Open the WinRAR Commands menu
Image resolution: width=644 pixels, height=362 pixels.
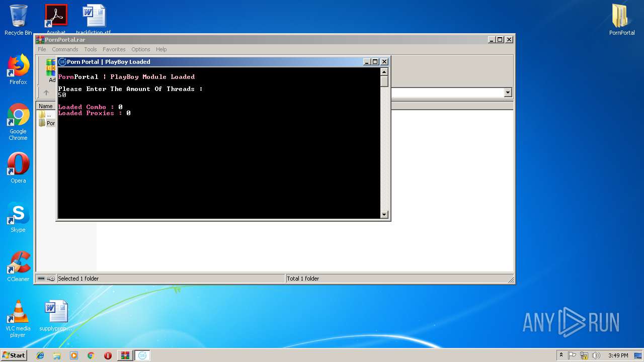pyautogui.click(x=65, y=49)
